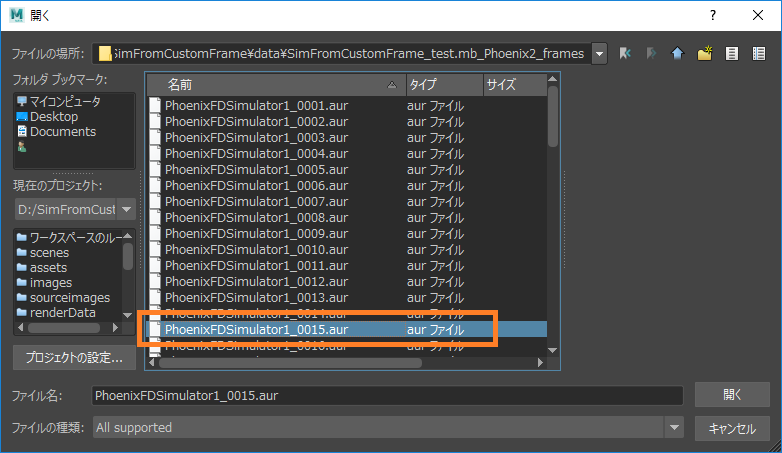The image size is (782, 453).
Task: Switch to list view mode
Action: point(732,53)
